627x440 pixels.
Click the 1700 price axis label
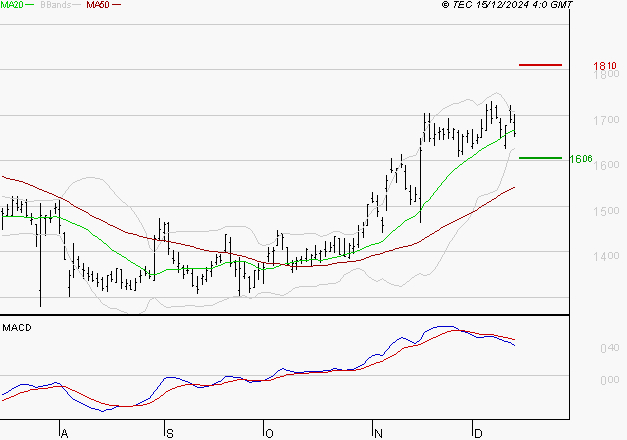click(x=606, y=120)
